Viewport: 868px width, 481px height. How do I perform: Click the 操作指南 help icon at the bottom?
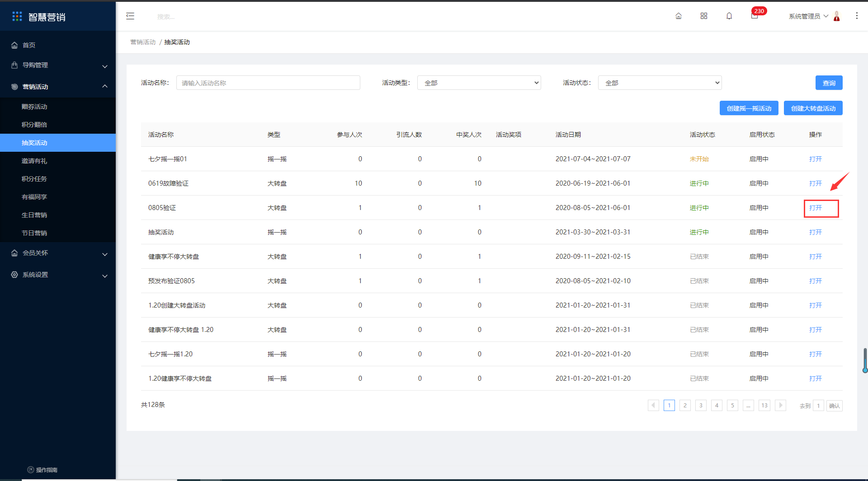[x=31, y=470]
